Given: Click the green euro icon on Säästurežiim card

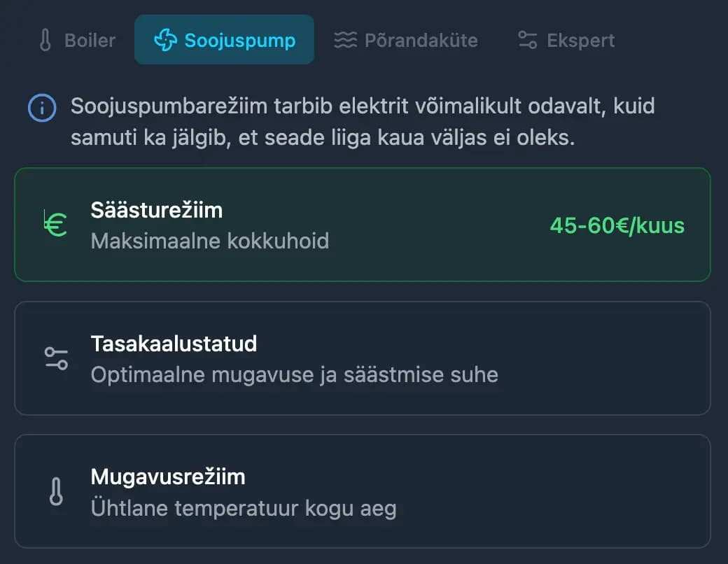Looking at the screenshot, I should point(55,224).
